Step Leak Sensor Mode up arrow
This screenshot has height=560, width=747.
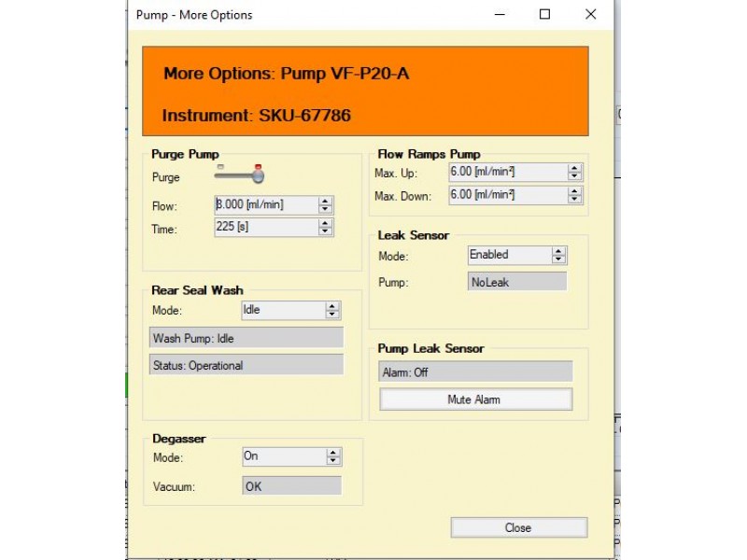(558, 251)
